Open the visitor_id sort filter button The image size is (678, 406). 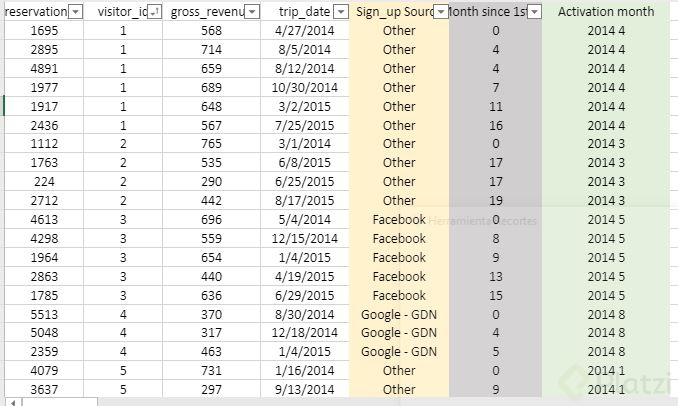tap(153, 12)
